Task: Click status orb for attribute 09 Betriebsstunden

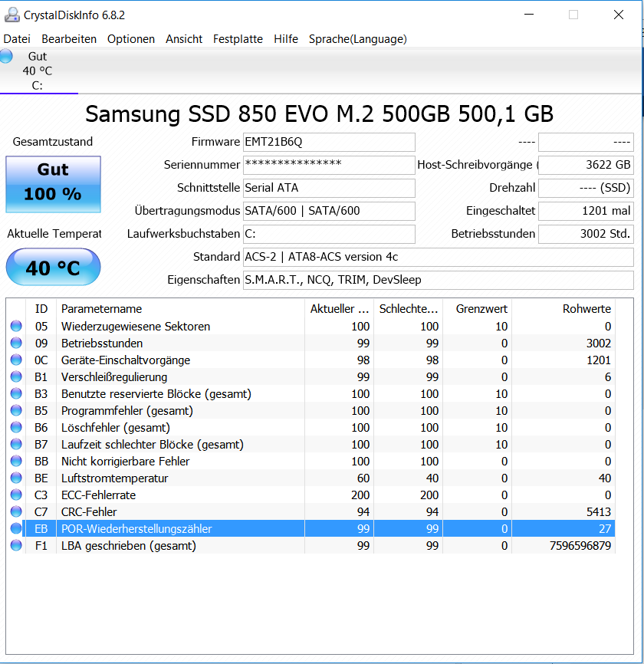Action: point(16,343)
